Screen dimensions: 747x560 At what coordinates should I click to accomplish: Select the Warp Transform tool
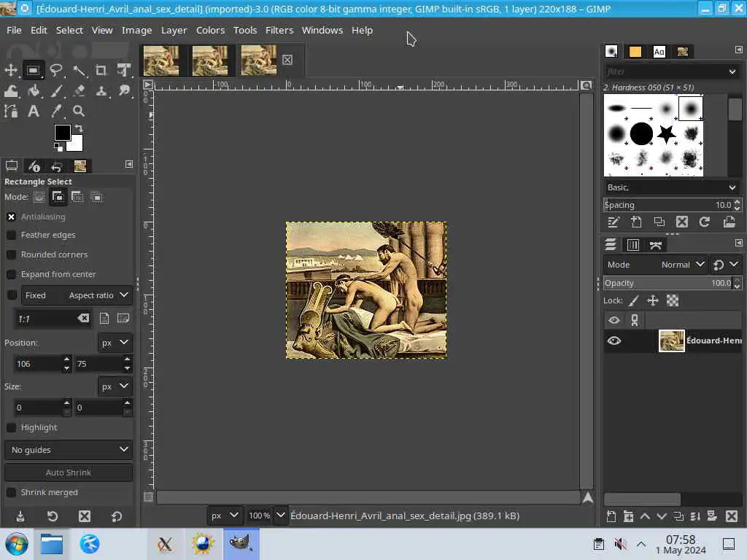(11, 90)
